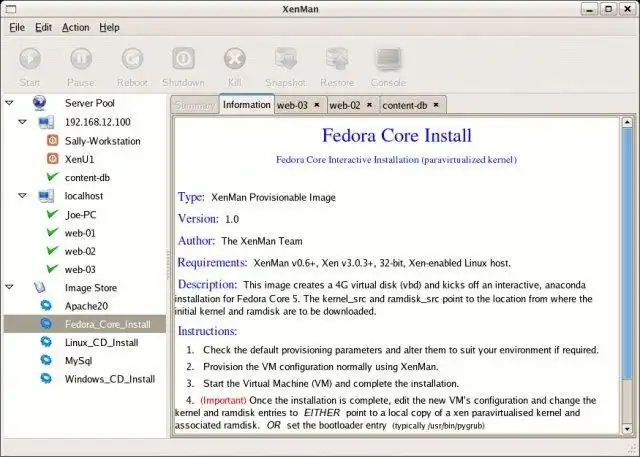640x457 pixels.
Task: Click the web-03 checkmark icon in tree
Action: 52,269
